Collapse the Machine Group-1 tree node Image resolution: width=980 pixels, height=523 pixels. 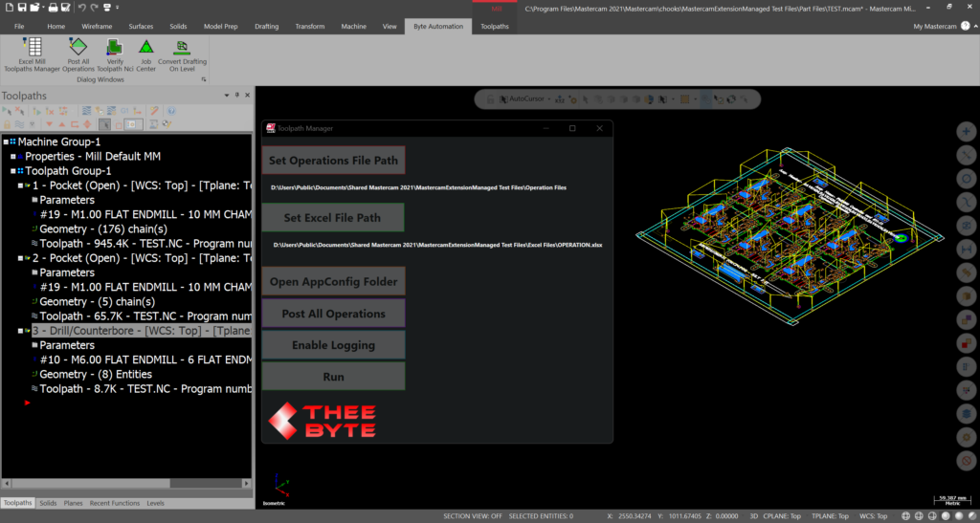coord(7,142)
